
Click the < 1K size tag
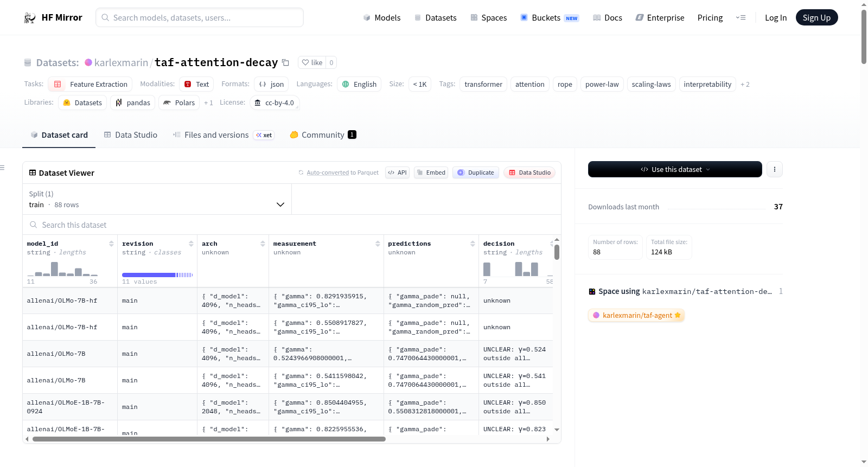click(x=420, y=84)
